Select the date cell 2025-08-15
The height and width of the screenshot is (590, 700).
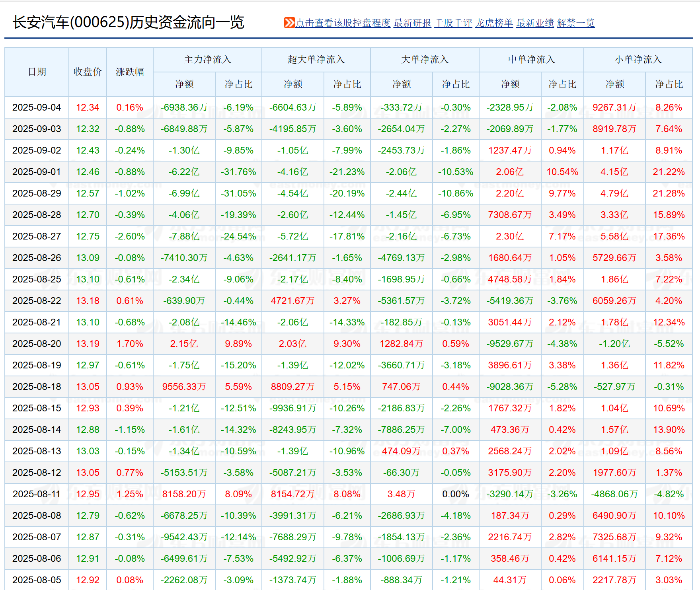[x=37, y=408]
